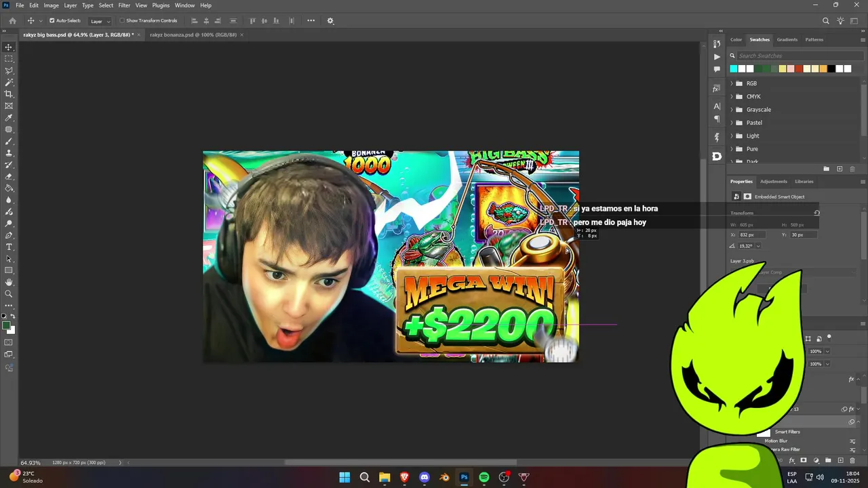Expand the RGB swatch folder

point(732,83)
